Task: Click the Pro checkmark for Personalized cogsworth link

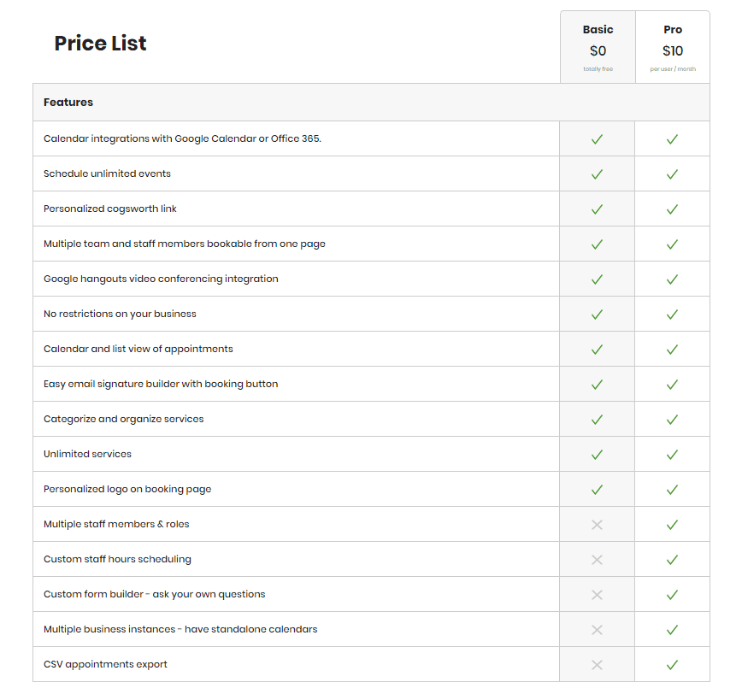Action: pos(672,209)
